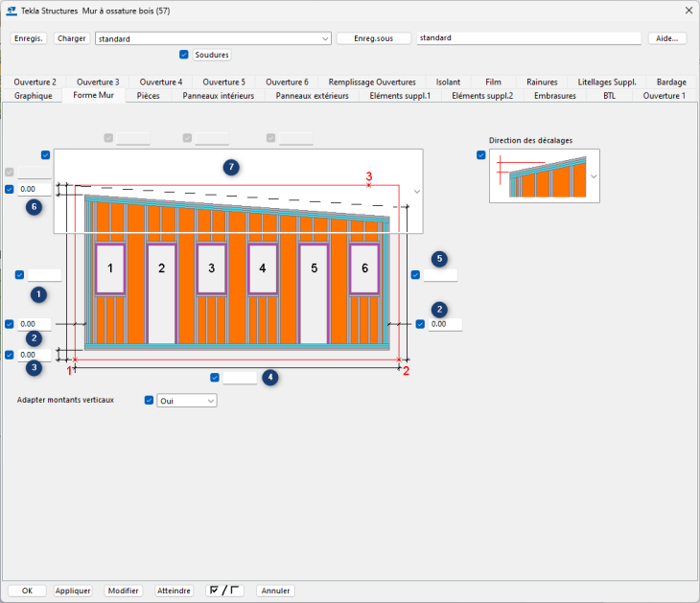
Task: Click the toggle all checkboxes on/off icon button
Action: click(x=224, y=591)
